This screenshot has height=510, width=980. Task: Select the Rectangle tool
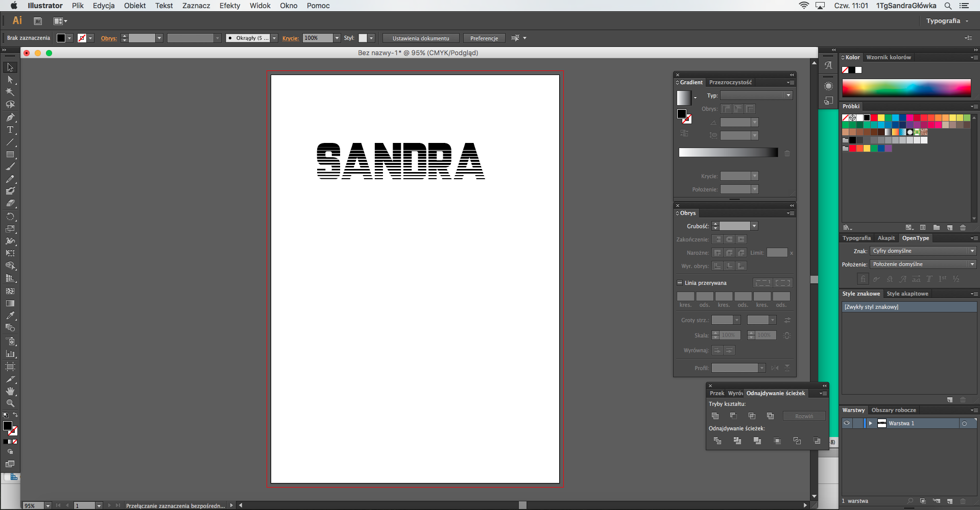10,154
